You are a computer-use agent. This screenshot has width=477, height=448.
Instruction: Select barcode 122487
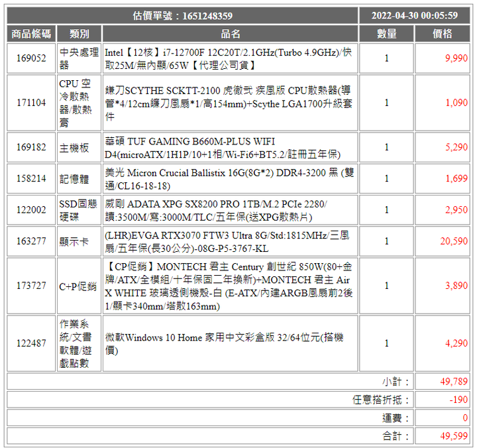click(31, 343)
